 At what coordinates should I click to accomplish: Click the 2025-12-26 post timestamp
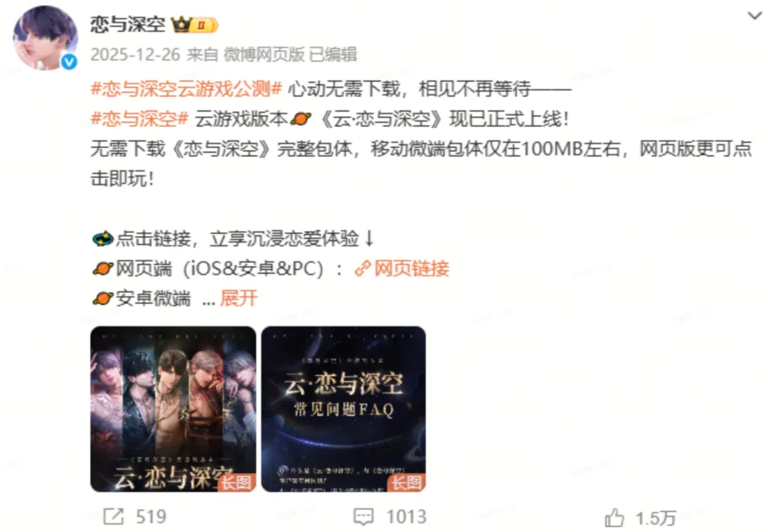point(135,54)
